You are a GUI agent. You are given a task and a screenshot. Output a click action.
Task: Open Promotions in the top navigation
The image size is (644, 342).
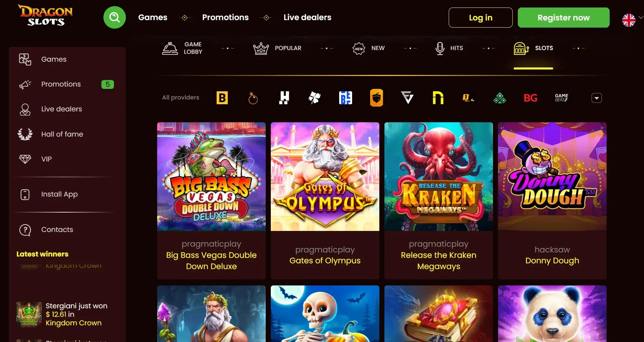click(225, 17)
